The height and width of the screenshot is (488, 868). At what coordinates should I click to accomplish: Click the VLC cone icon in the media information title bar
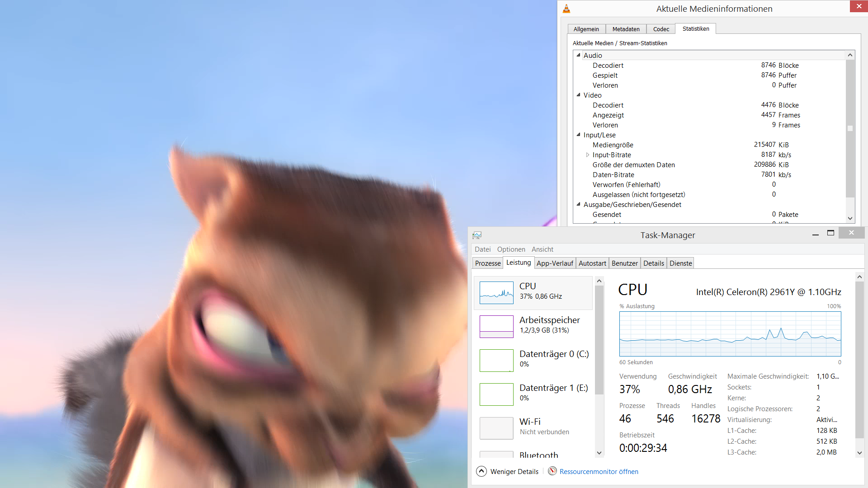click(x=566, y=9)
